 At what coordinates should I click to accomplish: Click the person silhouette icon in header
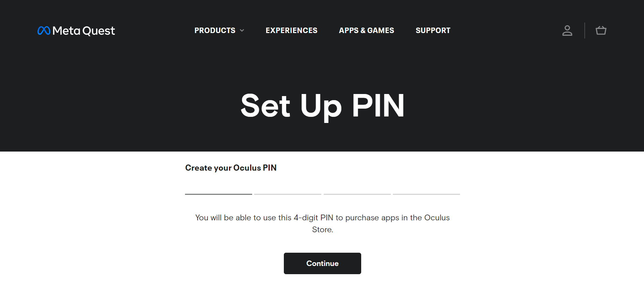pos(567,30)
